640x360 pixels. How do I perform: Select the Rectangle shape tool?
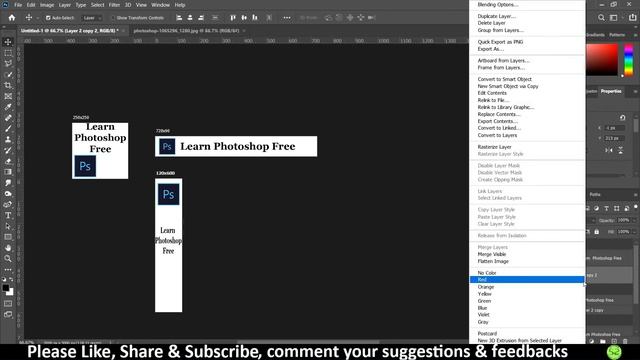pyautogui.click(x=8, y=237)
